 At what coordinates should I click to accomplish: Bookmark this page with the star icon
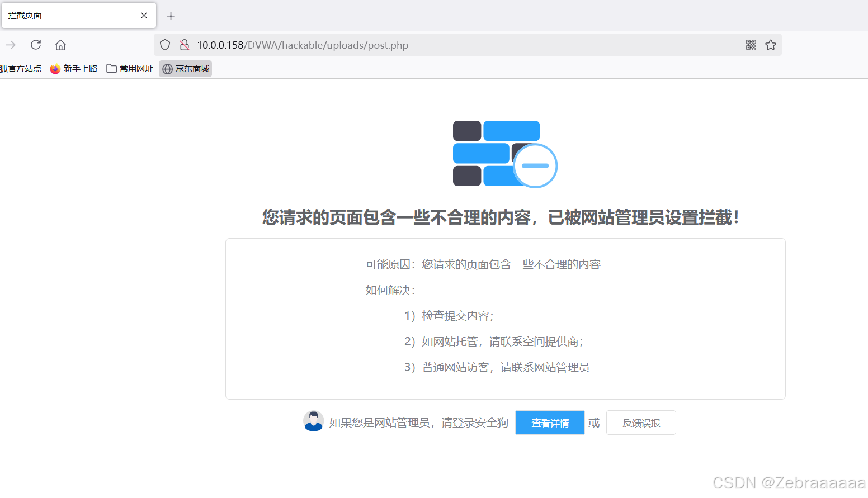point(771,45)
